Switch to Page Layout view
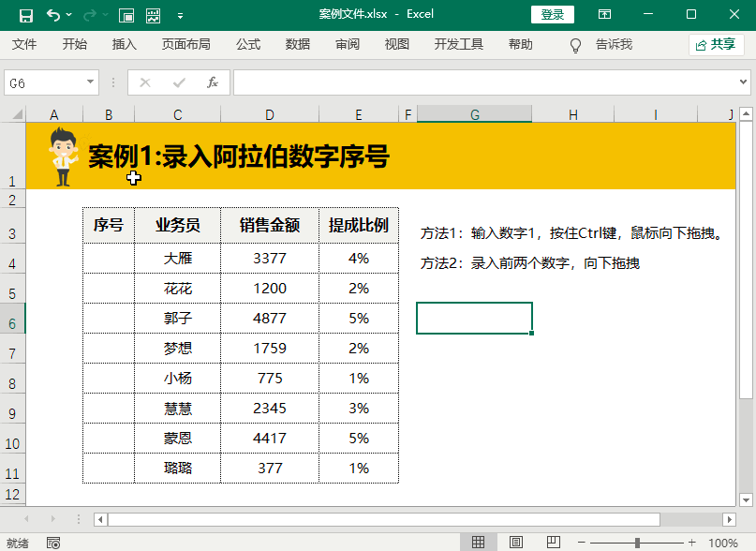The height and width of the screenshot is (551, 756). [x=515, y=543]
